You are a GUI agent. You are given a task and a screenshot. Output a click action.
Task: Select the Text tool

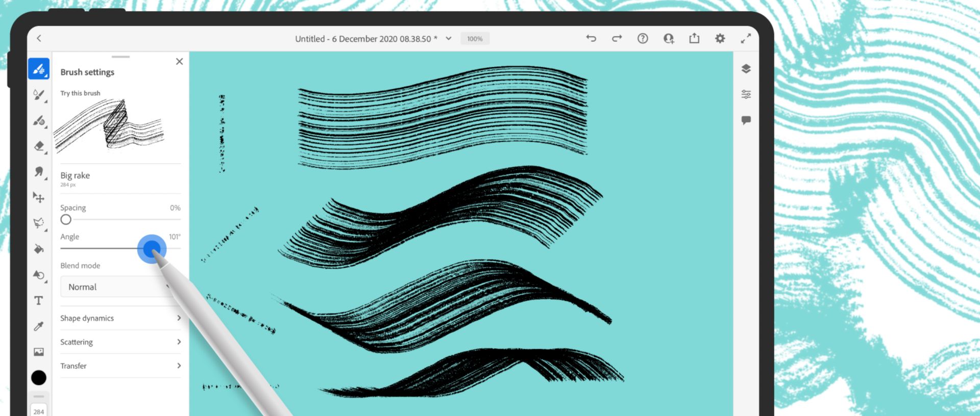(x=39, y=300)
